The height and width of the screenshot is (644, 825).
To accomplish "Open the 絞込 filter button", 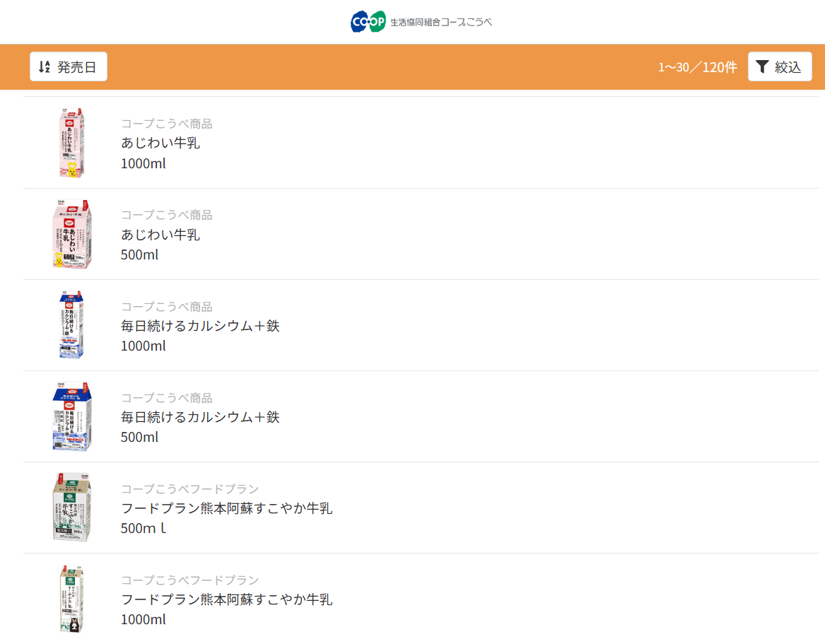I will pyautogui.click(x=780, y=66).
